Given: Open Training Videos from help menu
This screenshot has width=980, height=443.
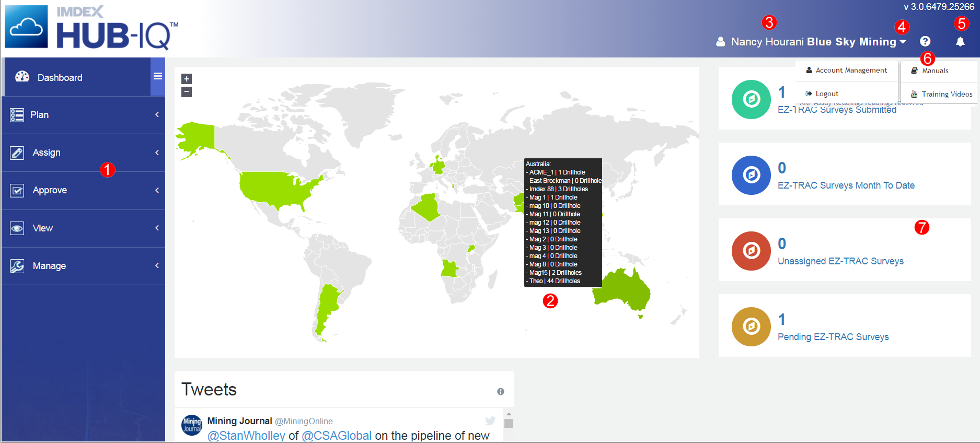Looking at the screenshot, I should tap(939, 94).
